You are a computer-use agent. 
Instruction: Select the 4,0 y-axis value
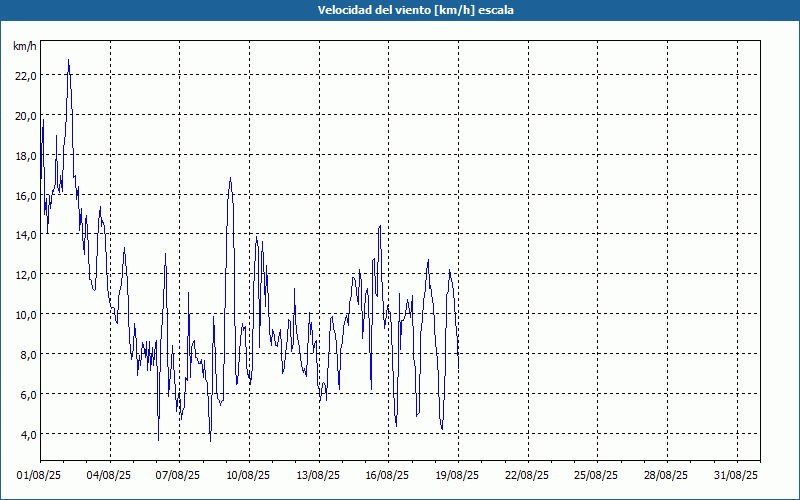pos(29,434)
